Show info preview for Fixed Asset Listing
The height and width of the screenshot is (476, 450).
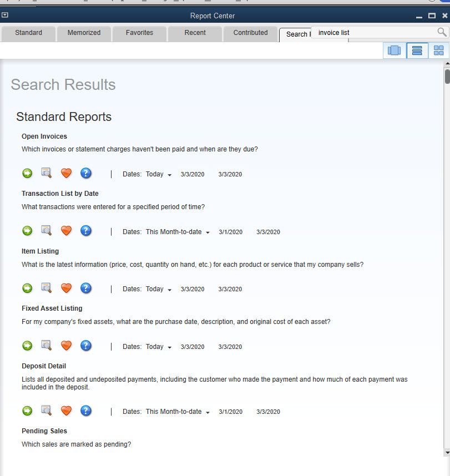point(47,346)
